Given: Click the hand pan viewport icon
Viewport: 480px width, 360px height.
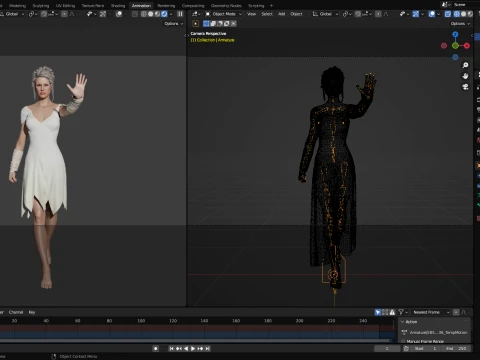Looking at the screenshot, I should pyautogui.click(x=465, y=76).
